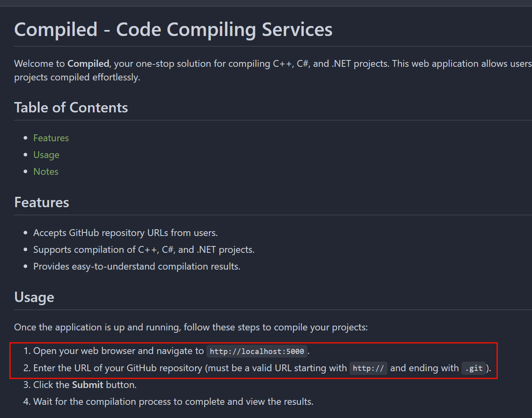The image size is (532, 418).
Task: Click the "Compiled - Code Compiling Services" title
Action: (173, 30)
